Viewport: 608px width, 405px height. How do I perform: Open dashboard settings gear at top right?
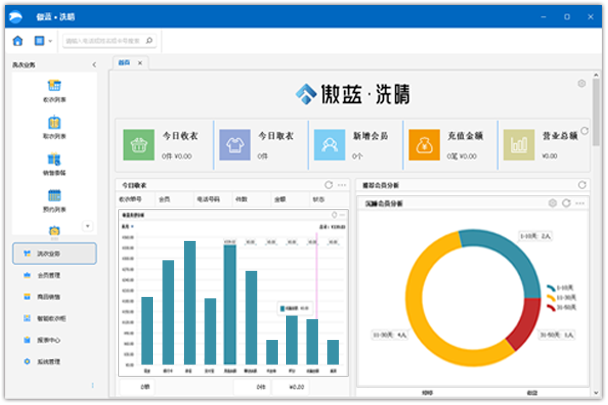coord(582,83)
